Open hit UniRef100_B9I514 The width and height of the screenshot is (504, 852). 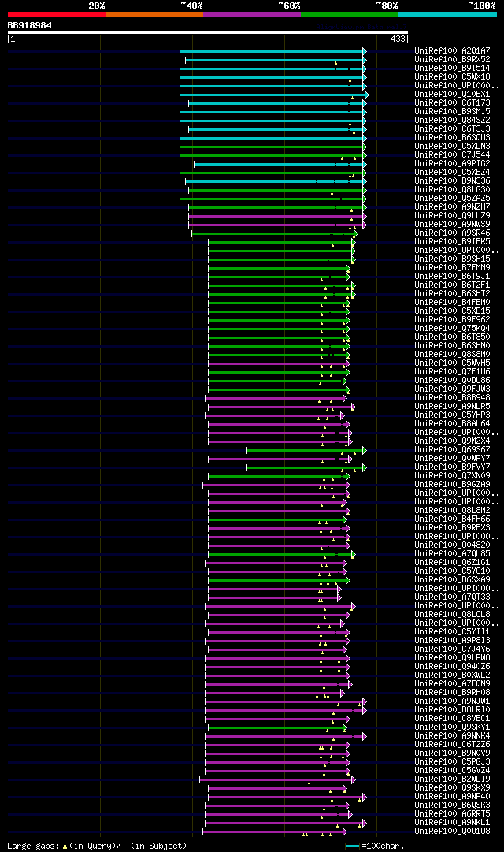click(x=452, y=69)
